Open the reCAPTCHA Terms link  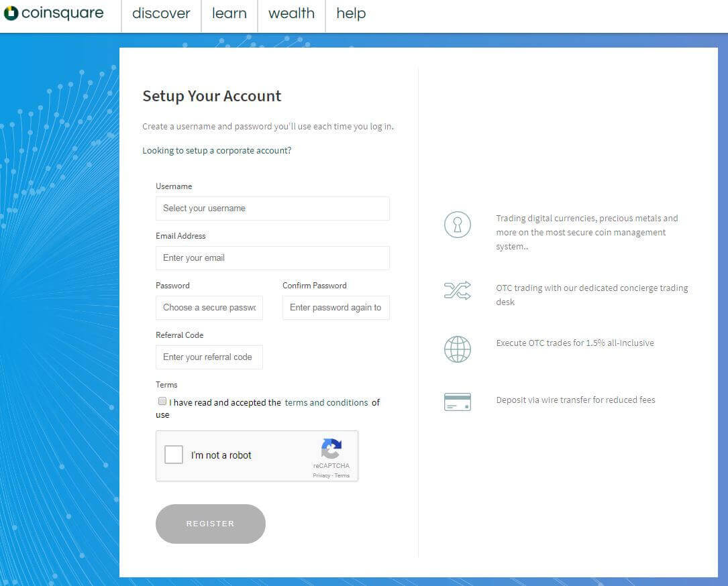pos(342,475)
